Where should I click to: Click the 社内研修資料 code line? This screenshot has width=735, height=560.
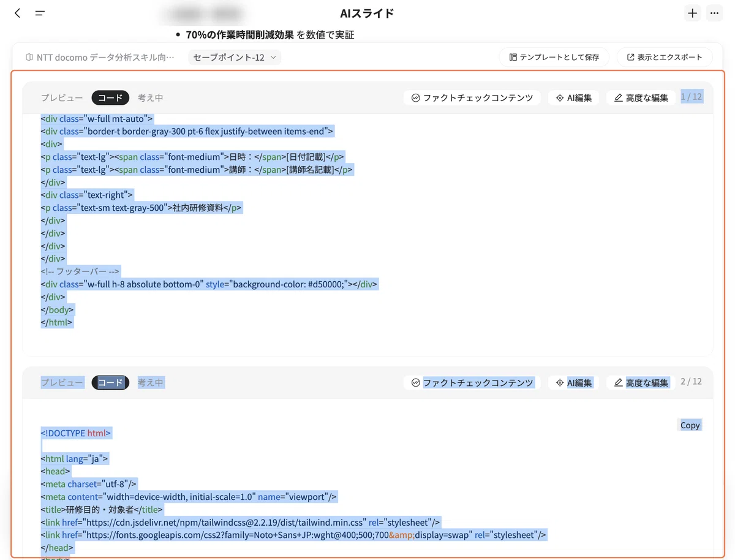141,208
